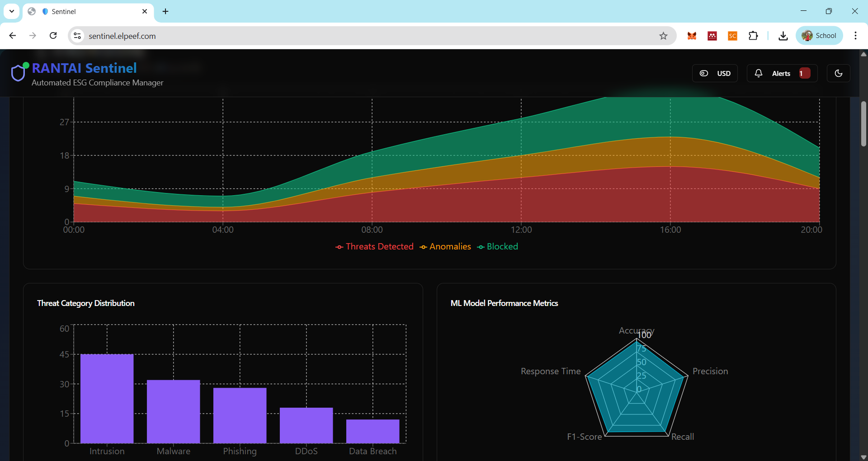Click the scrollbar down arrow
Image resolution: width=868 pixels, height=461 pixels.
[863, 457]
